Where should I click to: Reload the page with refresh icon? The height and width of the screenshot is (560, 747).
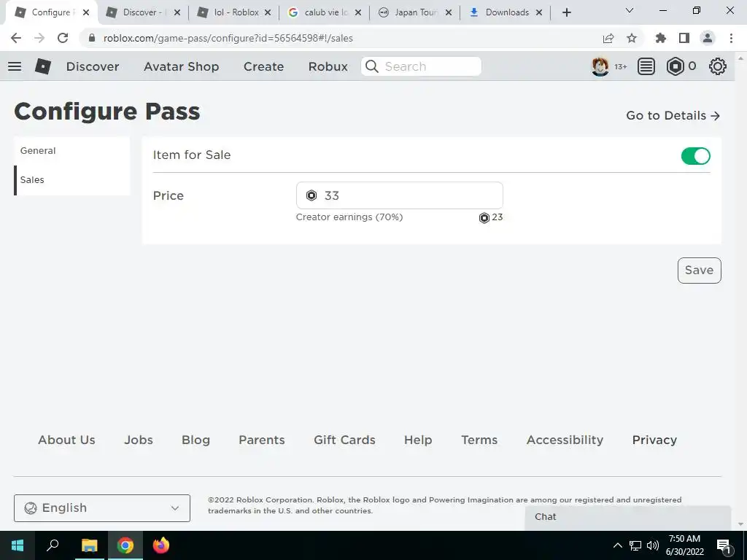click(63, 38)
